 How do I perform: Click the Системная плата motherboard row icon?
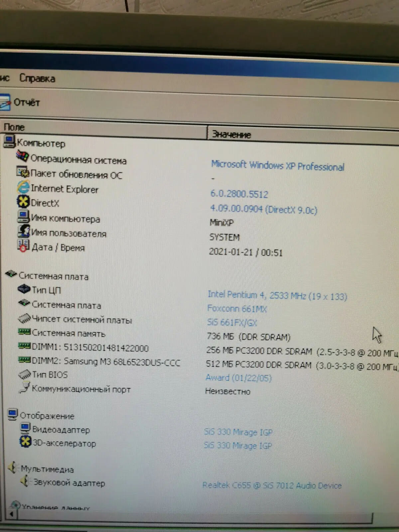pyautogui.click(x=24, y=303)
